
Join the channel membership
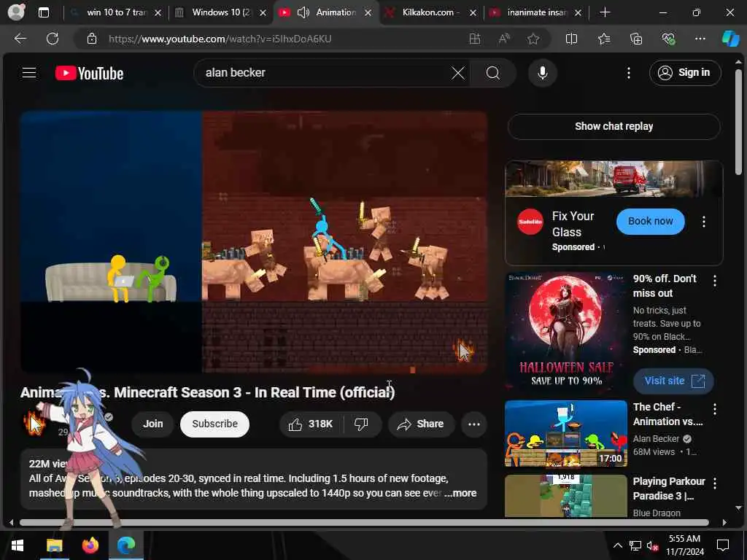153,424
